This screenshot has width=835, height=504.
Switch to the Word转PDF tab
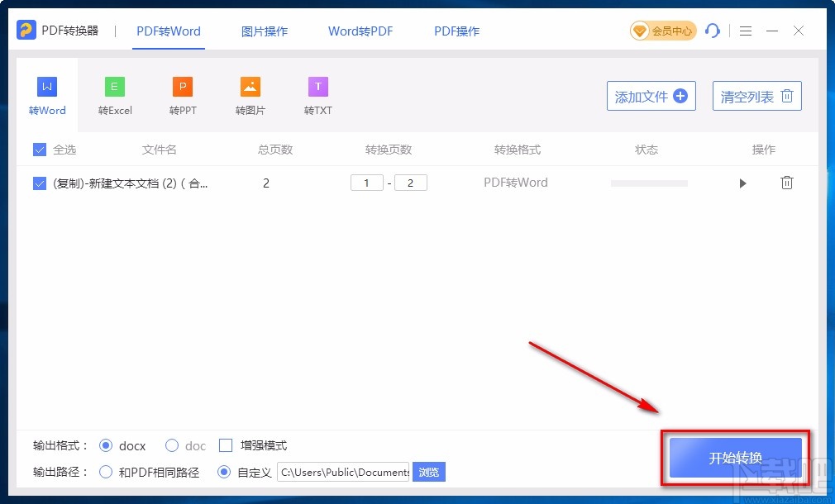tap(360, 31)
